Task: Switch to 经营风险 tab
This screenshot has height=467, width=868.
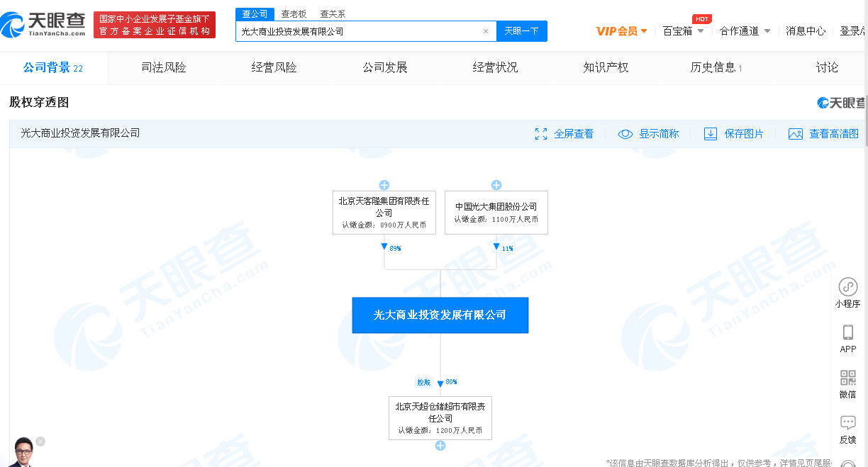Action: (274, 68)
